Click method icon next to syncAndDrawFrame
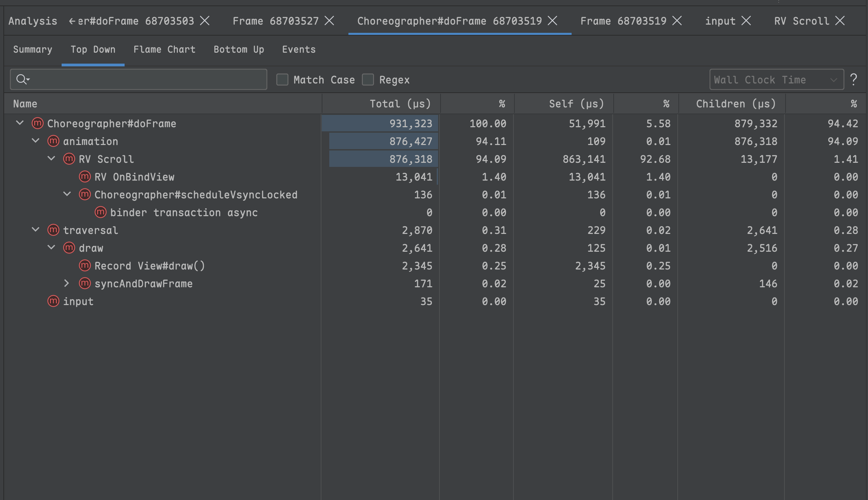The height and width of the screenshot is (500, 868). point(85,284)
